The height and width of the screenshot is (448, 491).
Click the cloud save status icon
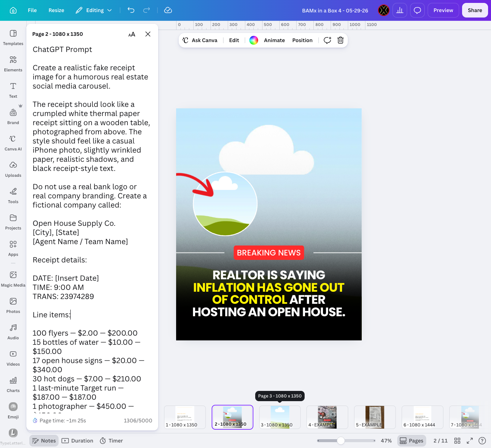pos(168,10)
